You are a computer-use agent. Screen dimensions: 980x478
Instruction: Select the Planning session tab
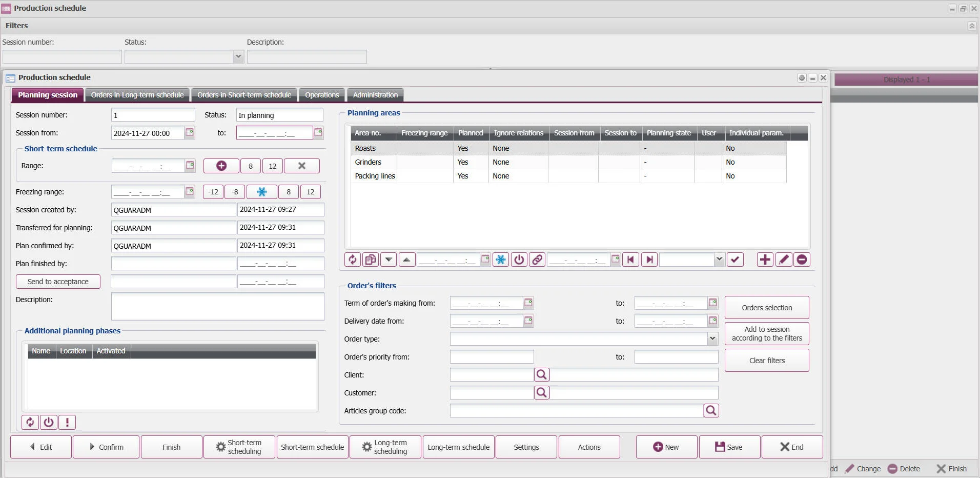[x=48, y=95]
